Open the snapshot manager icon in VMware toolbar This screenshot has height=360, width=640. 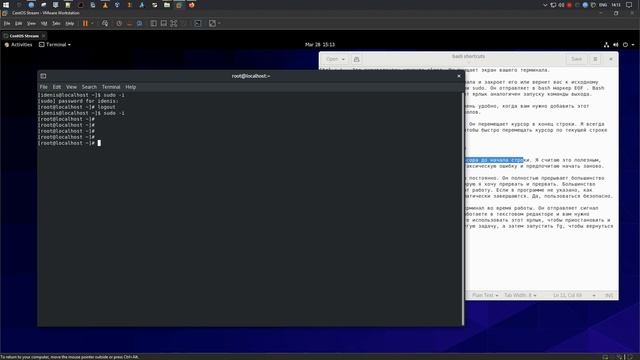click(140, 24)
